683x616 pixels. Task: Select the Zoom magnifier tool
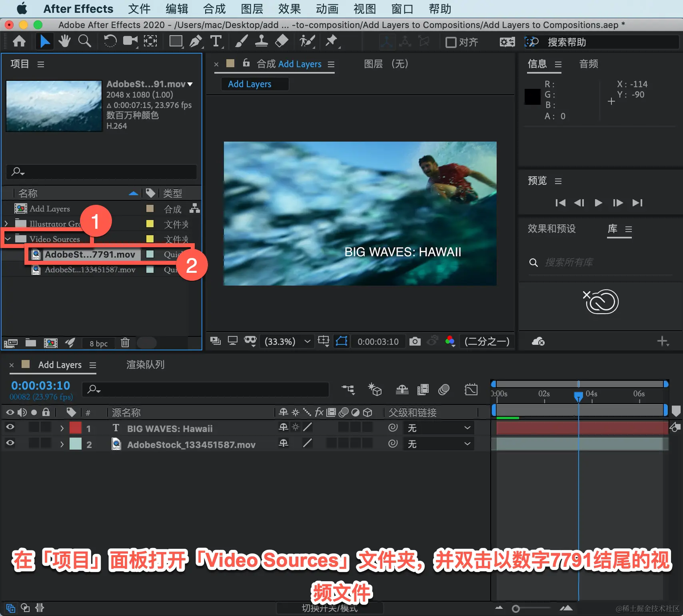point(84,41)
